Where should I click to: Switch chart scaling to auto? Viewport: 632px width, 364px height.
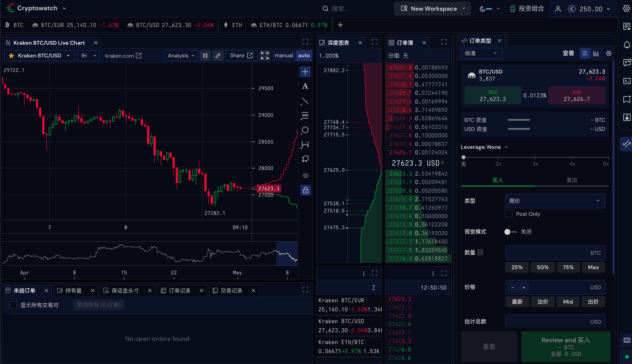coord(304,56)
